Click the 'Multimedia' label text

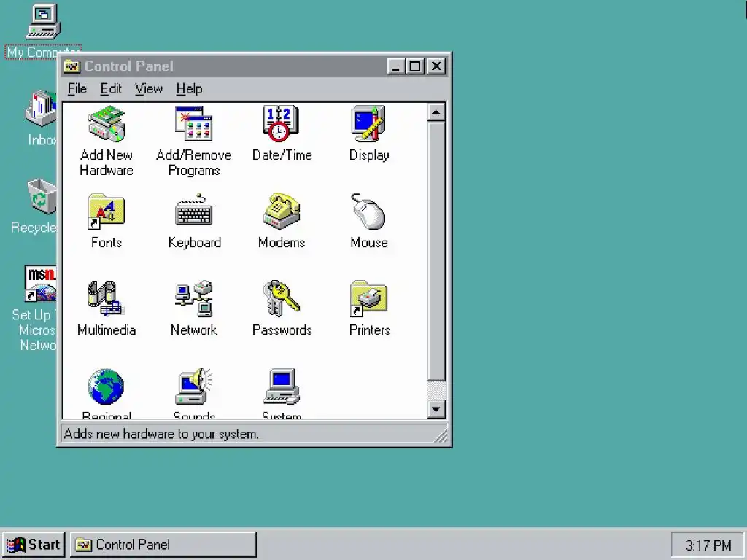tap(107, 330)
